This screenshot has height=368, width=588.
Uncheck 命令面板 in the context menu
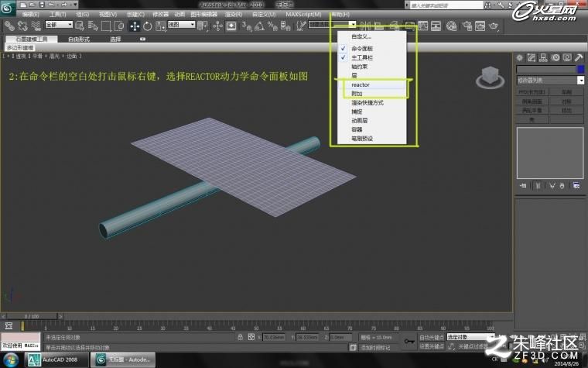[x=371, y=49]
